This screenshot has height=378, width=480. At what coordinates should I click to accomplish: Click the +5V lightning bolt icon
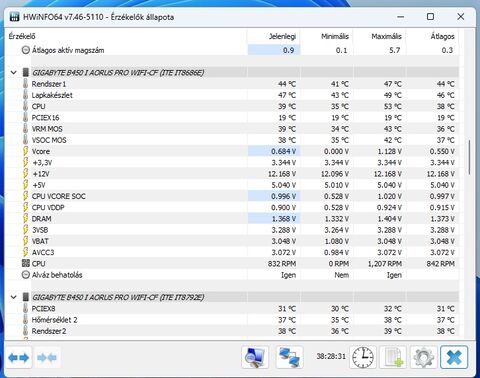point(25,185)
